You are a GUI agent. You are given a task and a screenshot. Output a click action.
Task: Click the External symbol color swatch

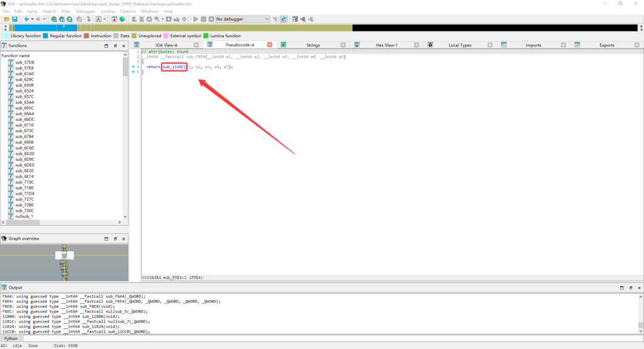tap(166, 36)
